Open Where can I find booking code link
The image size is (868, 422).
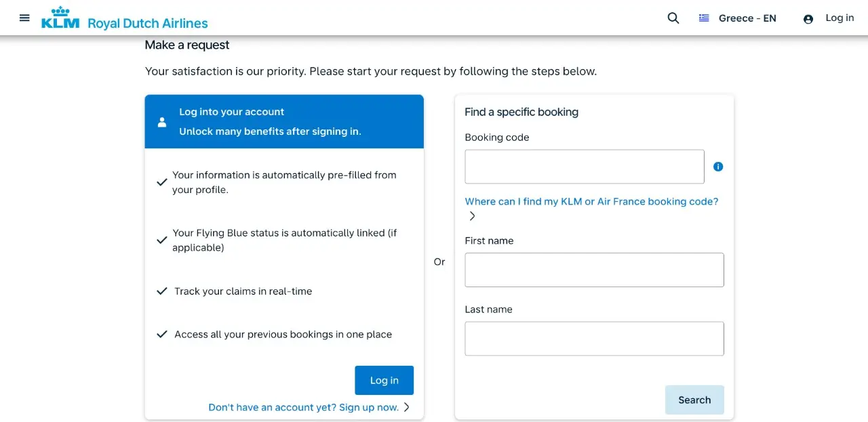(591, 202)
